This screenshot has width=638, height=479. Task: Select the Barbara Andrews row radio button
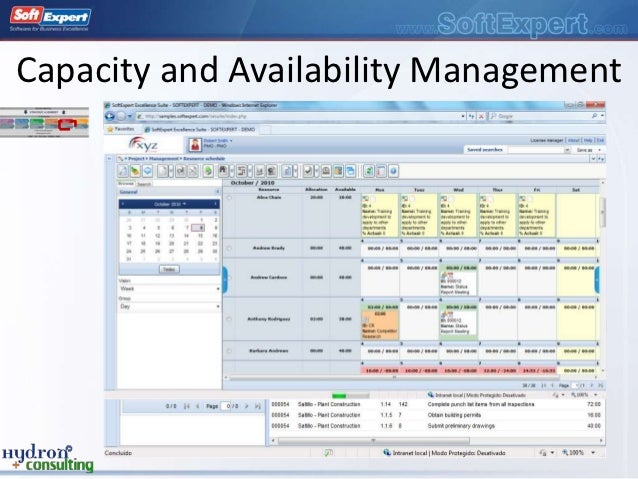point(229,351)
